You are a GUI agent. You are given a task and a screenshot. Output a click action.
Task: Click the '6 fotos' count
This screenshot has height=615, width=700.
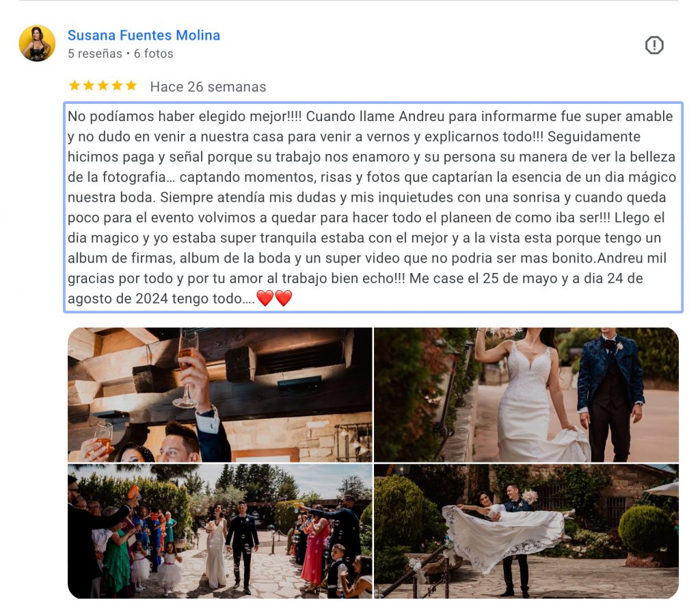[154, 53]
